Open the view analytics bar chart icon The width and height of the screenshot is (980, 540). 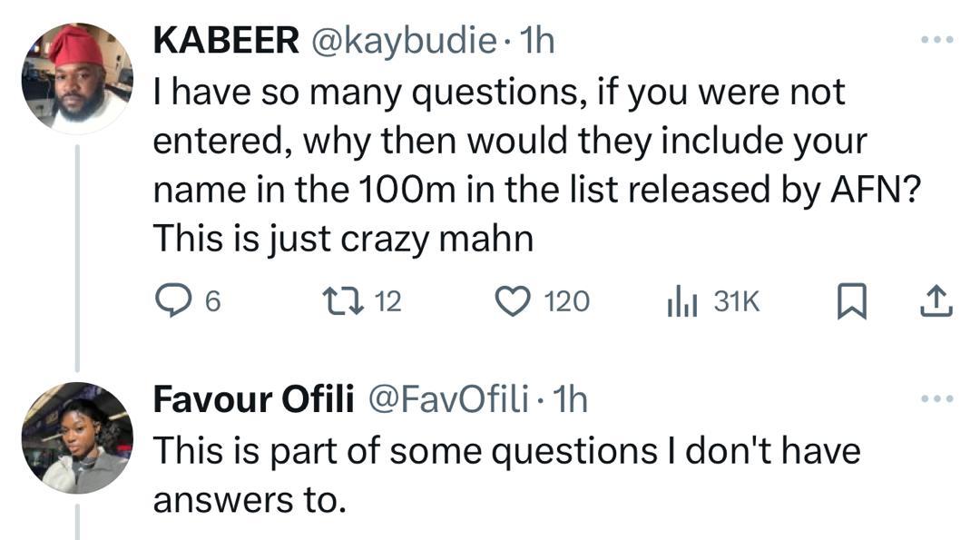pos(681,302)
